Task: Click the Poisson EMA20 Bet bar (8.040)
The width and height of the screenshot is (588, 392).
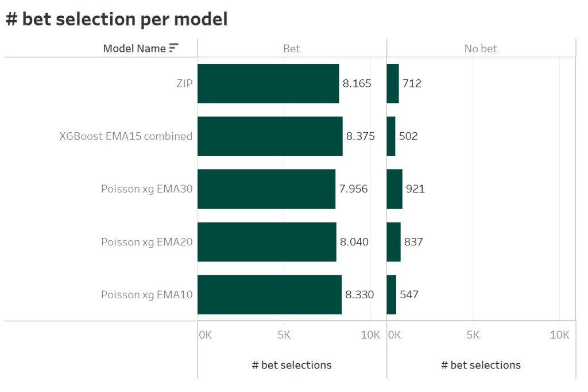Action: click(x=267, y=242)
